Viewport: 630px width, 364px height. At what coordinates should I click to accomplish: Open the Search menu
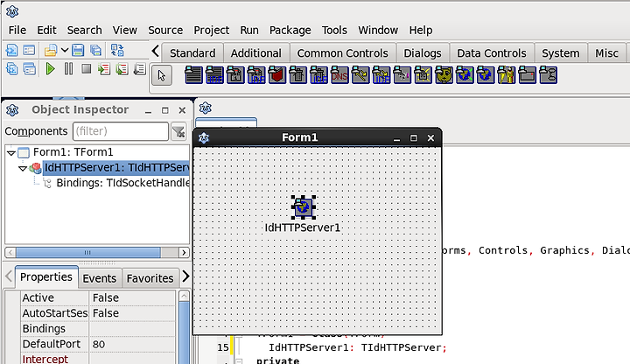coord(84,30)
